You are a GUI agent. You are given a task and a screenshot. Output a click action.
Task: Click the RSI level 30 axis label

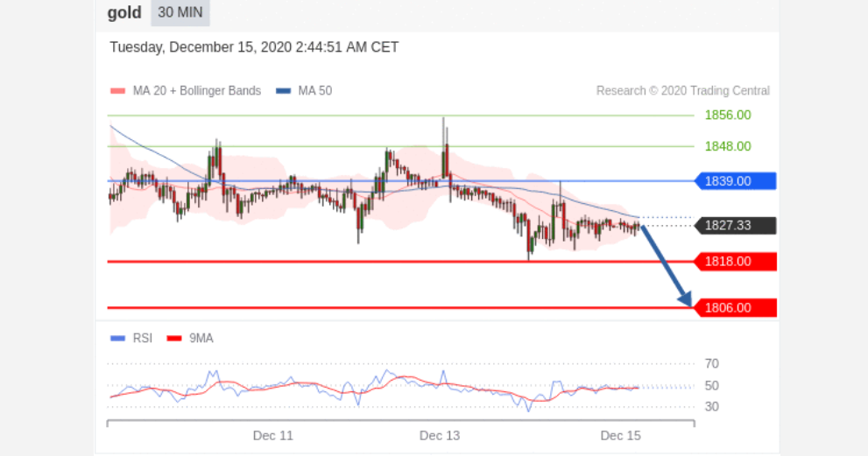pyautogui.click(x=712, y=407)
